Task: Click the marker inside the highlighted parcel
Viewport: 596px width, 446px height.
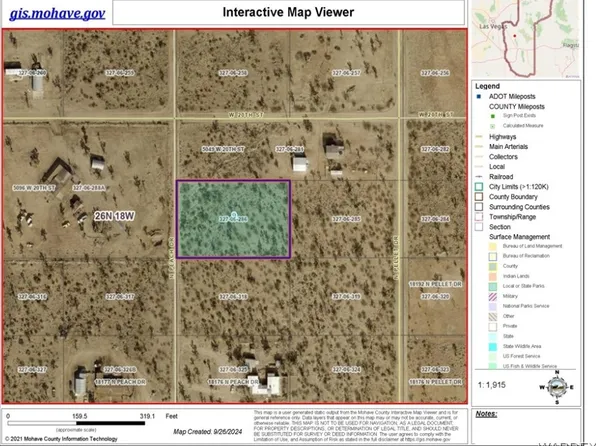Action: [234, 215]
